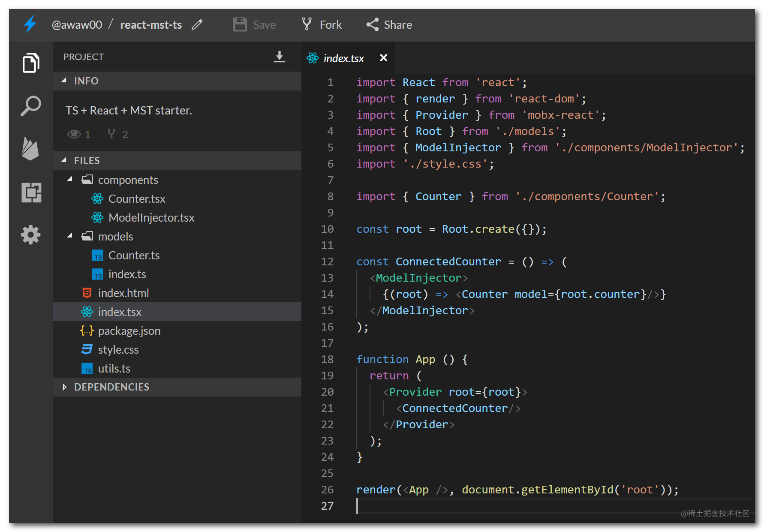Open the Firebase panel icon

(31, 149)
